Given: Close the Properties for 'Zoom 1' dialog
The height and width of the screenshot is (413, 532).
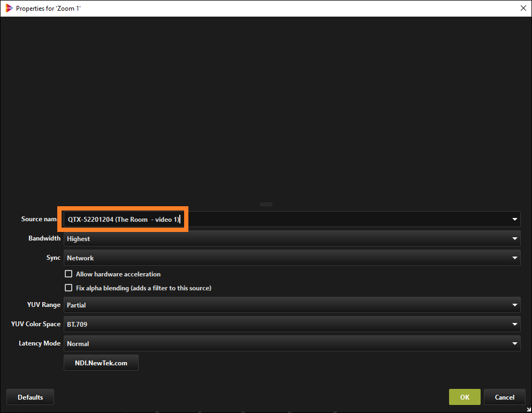Looking at the screenshot, I should [523, 8].
